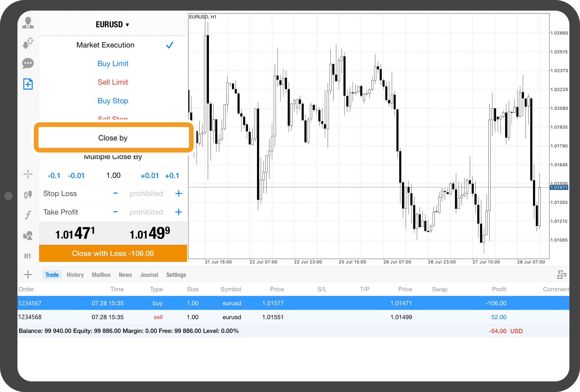The image size is (580, 392).
Task: Open the candlestick chart type icon
Action: [28, 194]
